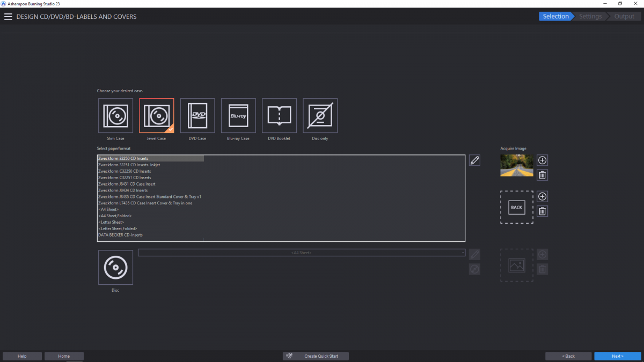Click Create Quick Start
Image resolution: width=644 pixels, height=362 pixels.
316,356
